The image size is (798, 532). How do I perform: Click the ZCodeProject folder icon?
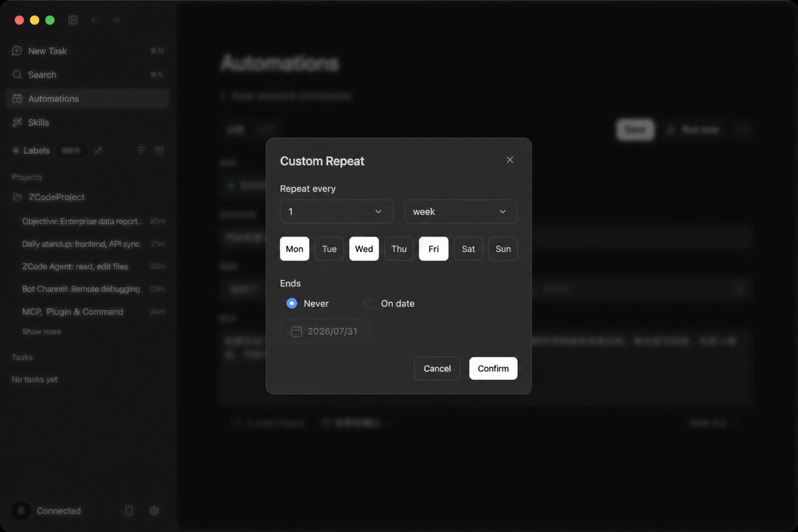point(17,197)
